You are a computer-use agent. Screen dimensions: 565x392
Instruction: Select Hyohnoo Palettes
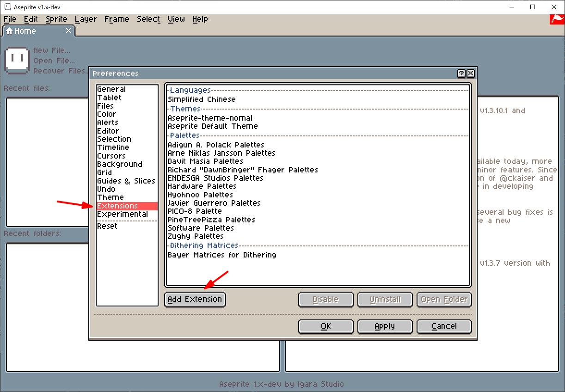click(318, 195)
